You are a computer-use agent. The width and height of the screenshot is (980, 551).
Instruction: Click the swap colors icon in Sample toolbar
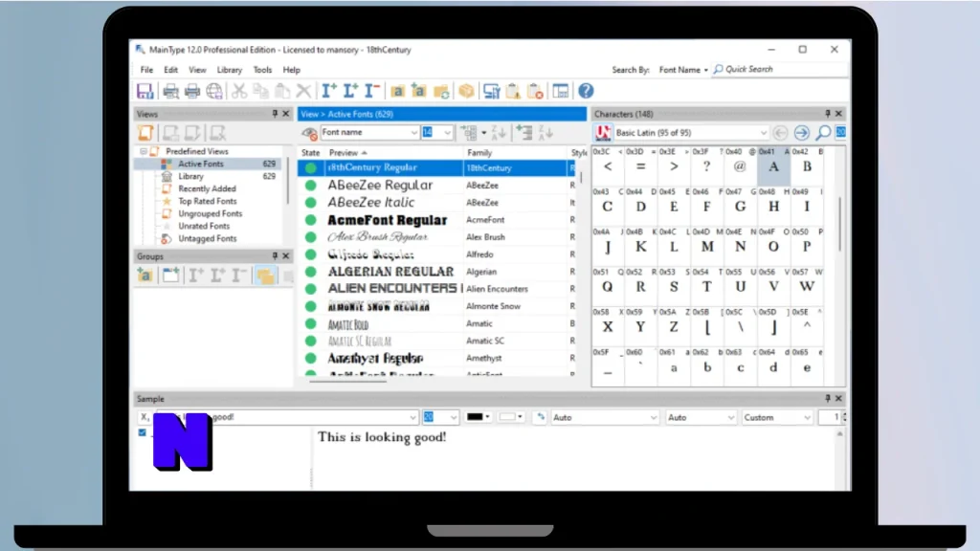click(541, 417)
